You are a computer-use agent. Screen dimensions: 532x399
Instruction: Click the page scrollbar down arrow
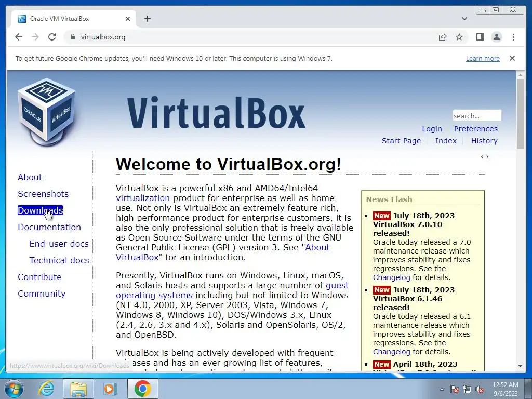pos(520,366)
